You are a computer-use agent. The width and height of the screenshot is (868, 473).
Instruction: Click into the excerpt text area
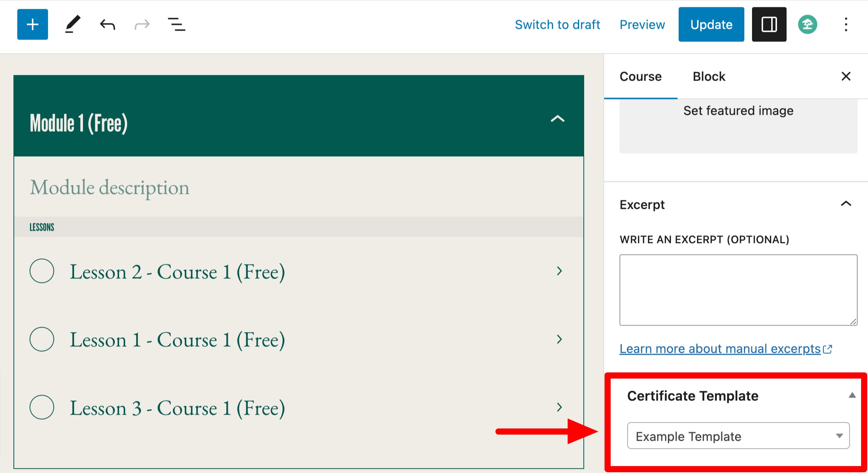(x=738, y=290)
